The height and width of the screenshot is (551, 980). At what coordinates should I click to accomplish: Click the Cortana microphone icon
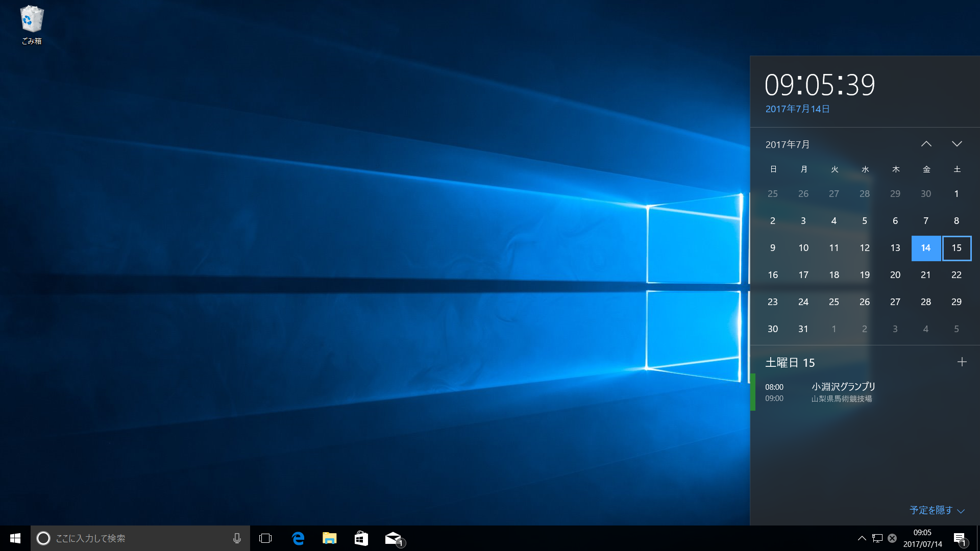click(x=237, y=538)
